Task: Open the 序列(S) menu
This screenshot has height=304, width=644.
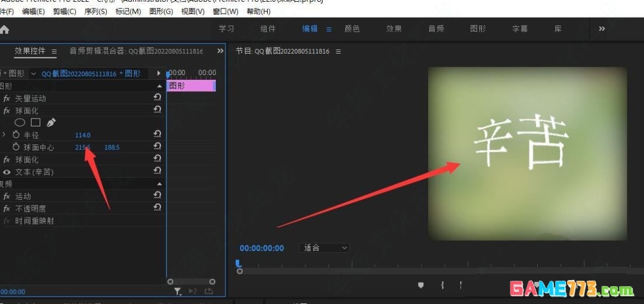Action: [95, 11]
